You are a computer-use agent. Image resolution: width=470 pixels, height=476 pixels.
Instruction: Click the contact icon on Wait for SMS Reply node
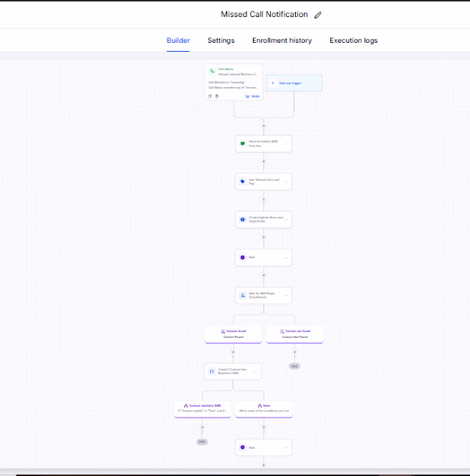243,295
